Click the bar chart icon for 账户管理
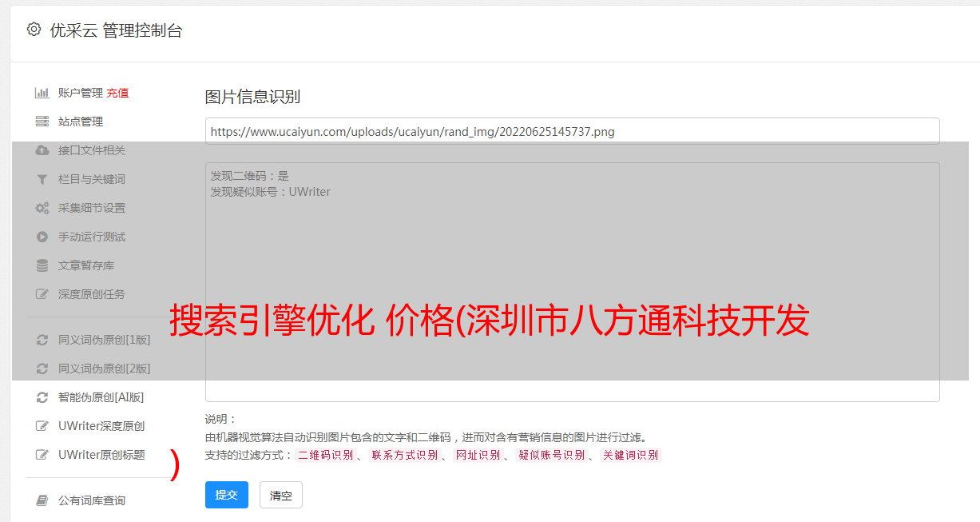The image size is (980, 522). point(42,93)
